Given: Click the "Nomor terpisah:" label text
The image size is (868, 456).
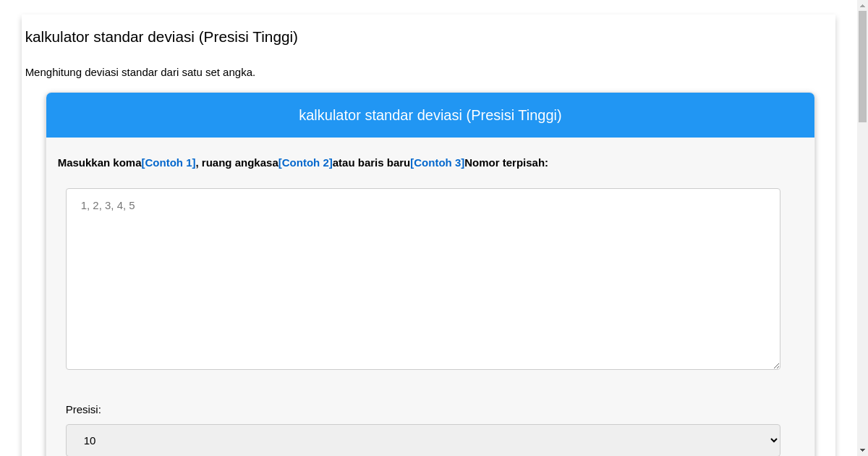Looking at the screenshot, I should coord(506,163).
